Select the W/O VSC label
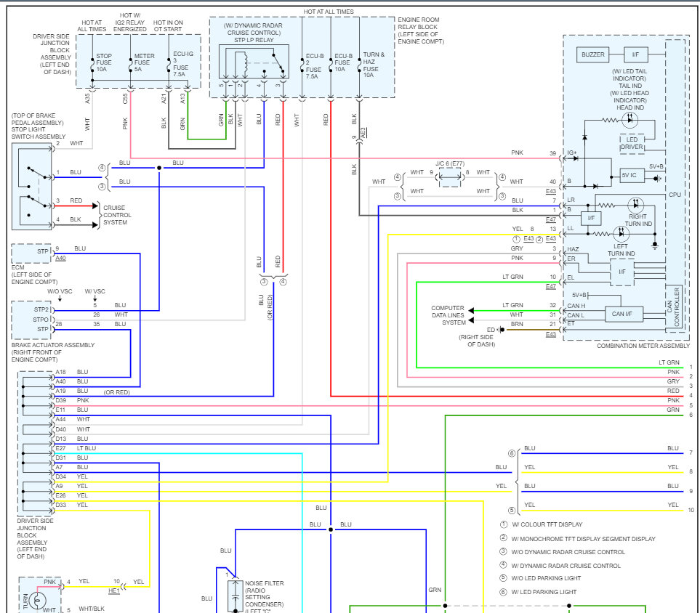This screenshot has width=700, height=613. coord(60,291)
